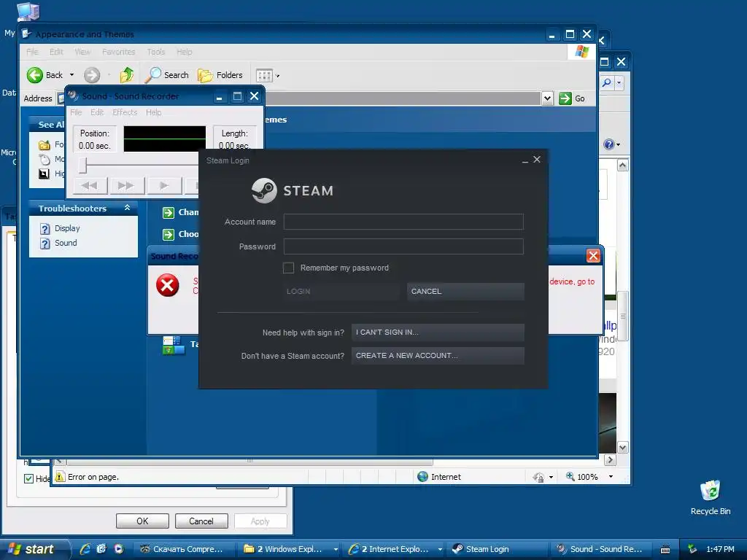
Task: Click OK in the properties dialog
Action: pyautogui.click(x=142, y=521)
